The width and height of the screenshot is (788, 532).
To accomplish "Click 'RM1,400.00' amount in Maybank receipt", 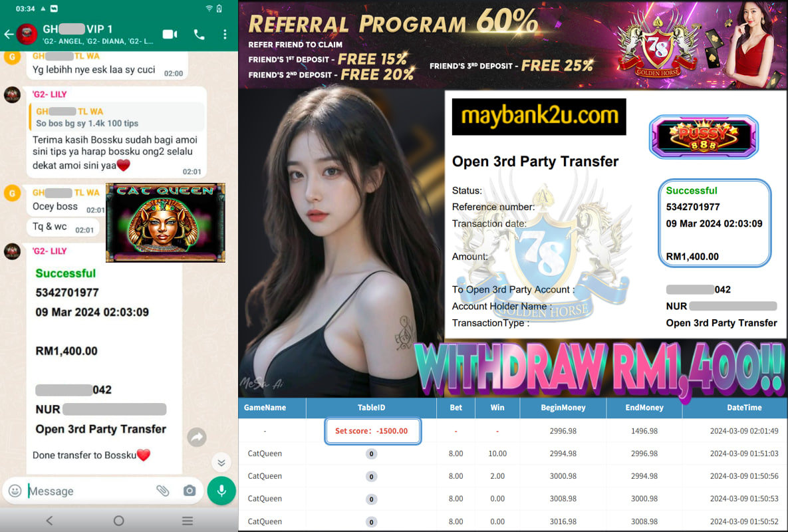I will (x=692, y=257).
